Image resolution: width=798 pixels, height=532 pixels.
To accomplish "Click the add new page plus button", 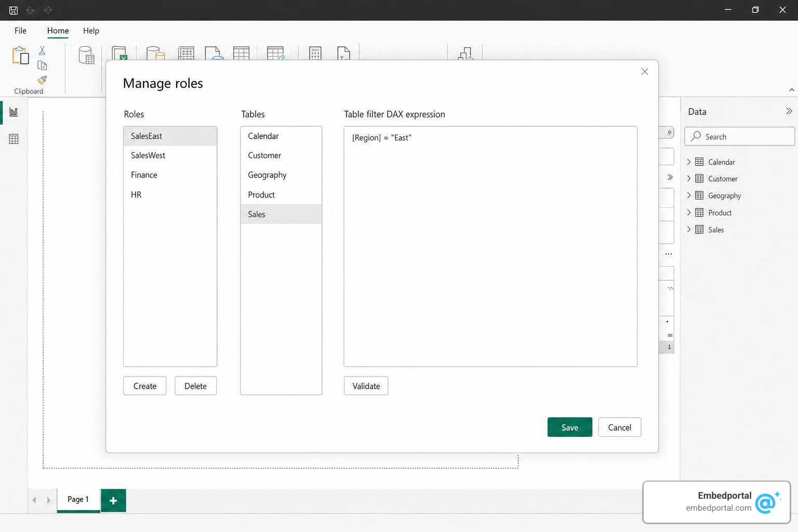I will 113,500.
